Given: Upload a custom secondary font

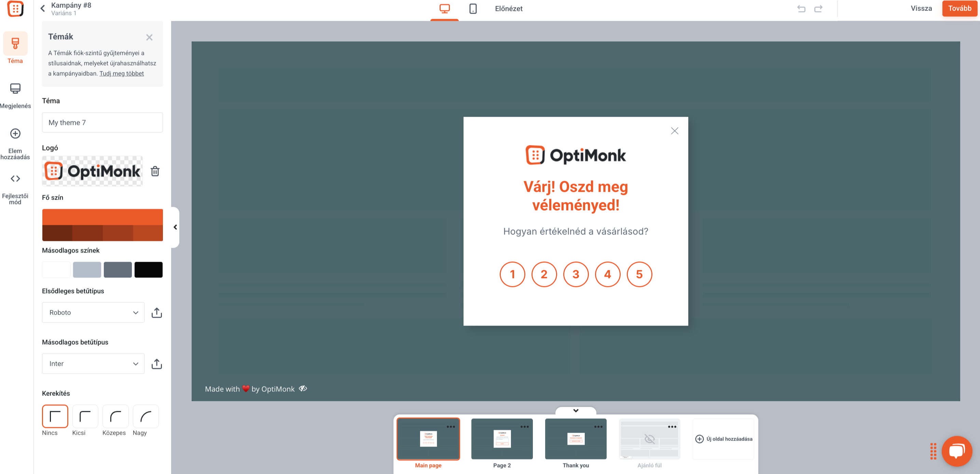Looking at the screenshot, I should [157, 364].
